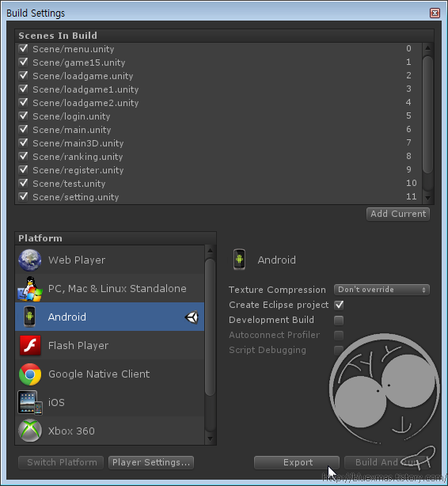
Task: Click the iOS devices icon
Action: coord(30,402)
